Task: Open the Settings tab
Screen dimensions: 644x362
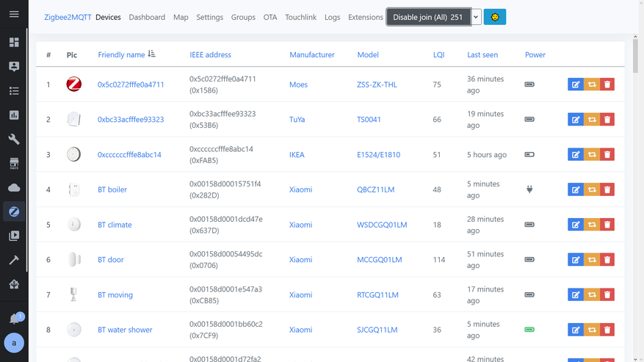Action: [x=209, y=18]
